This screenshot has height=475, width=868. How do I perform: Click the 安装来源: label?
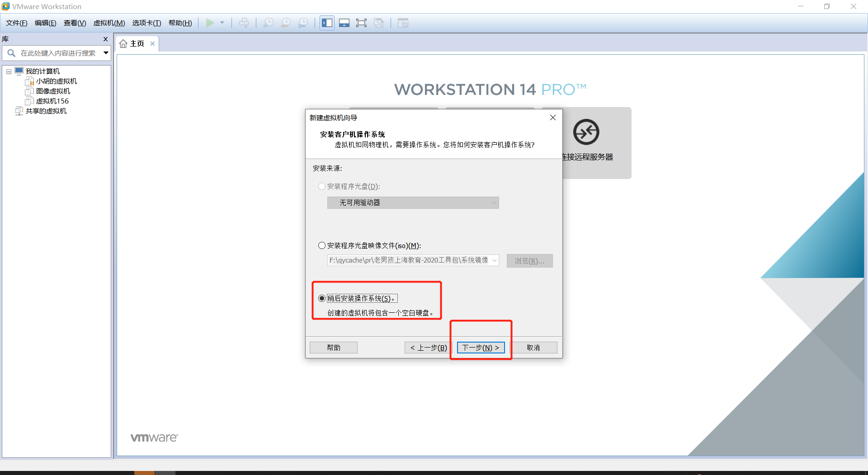327,168
